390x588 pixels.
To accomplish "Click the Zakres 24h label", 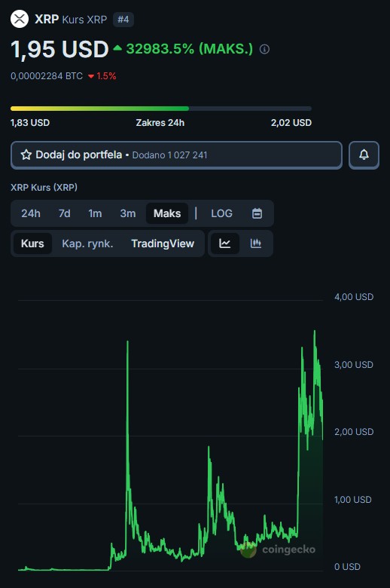I will 160,123.
